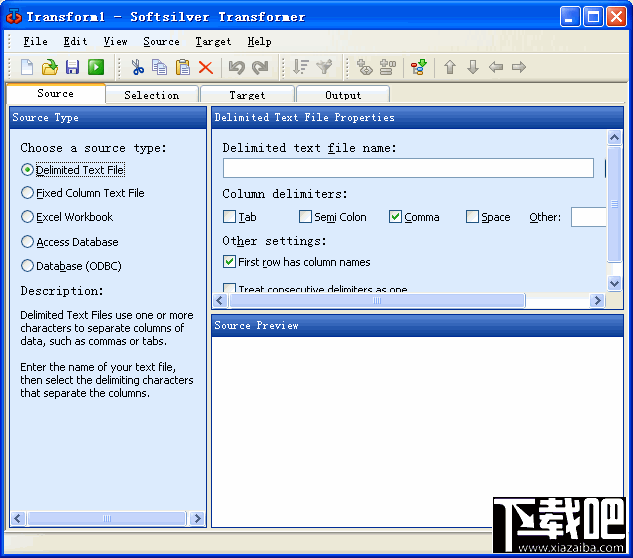Screen dimensions: 633x558
Task: Enable the Tab delimiter checkbox
Action: click(229, 217)
